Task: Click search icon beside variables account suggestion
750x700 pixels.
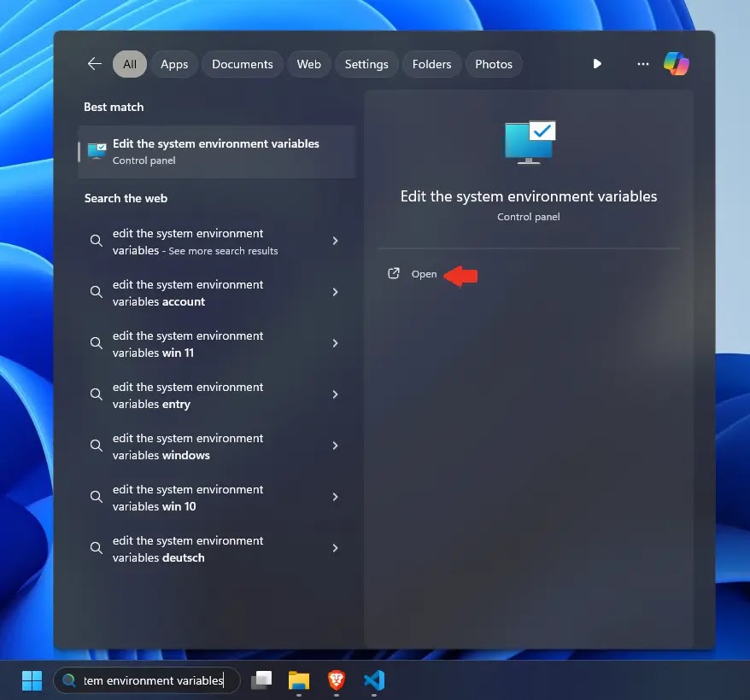Action: coord(97,292)
